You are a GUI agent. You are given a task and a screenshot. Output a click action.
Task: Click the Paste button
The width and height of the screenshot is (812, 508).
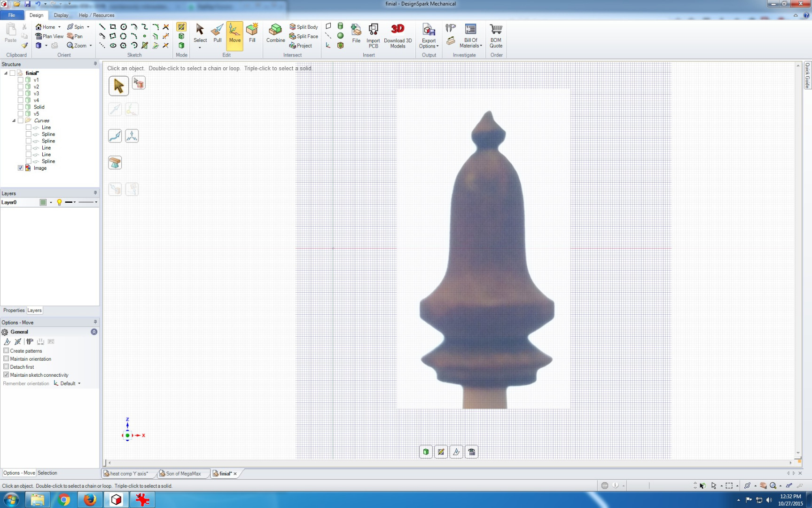click(x=10, y=33)
